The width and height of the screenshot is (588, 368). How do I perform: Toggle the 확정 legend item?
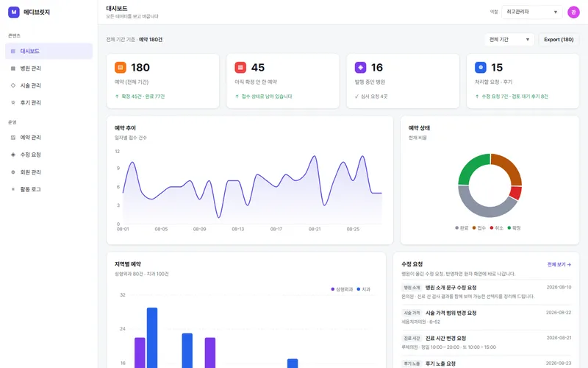[514, 228]
